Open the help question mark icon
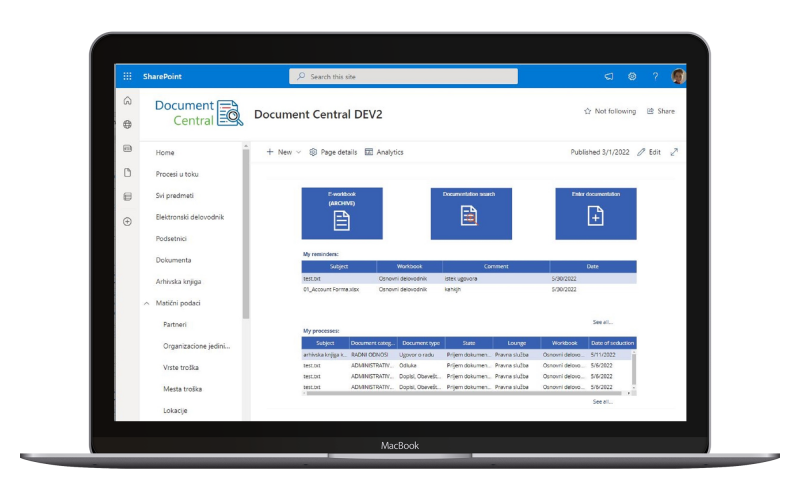Image resolution: width=800 pixels, height=498 pixels. click(x=655, y=76)
